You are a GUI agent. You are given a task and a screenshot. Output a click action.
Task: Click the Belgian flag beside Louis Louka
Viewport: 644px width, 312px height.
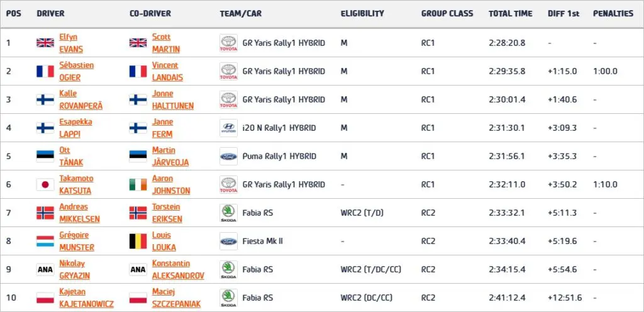tap(138, 242)
